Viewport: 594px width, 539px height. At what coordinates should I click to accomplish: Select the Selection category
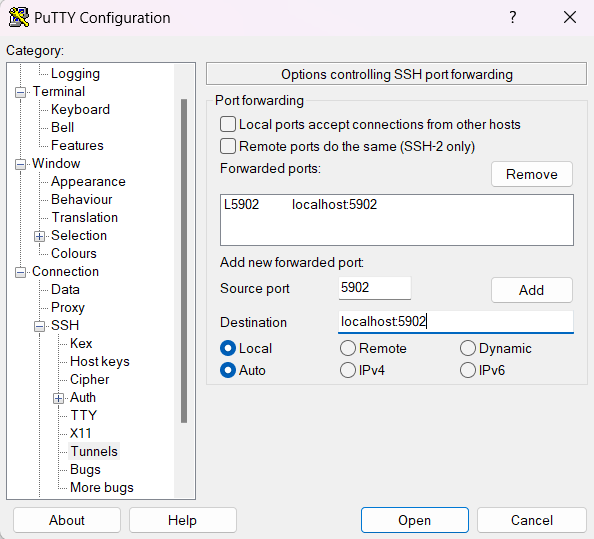79,235
